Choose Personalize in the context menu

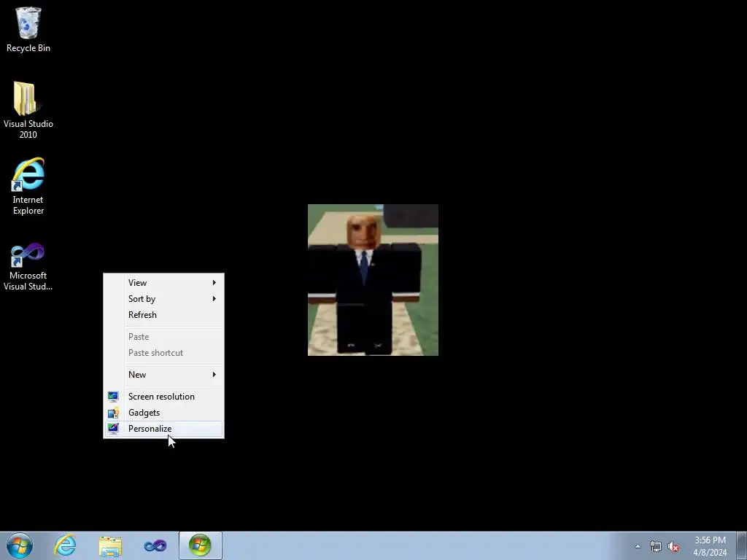[163, 429]
